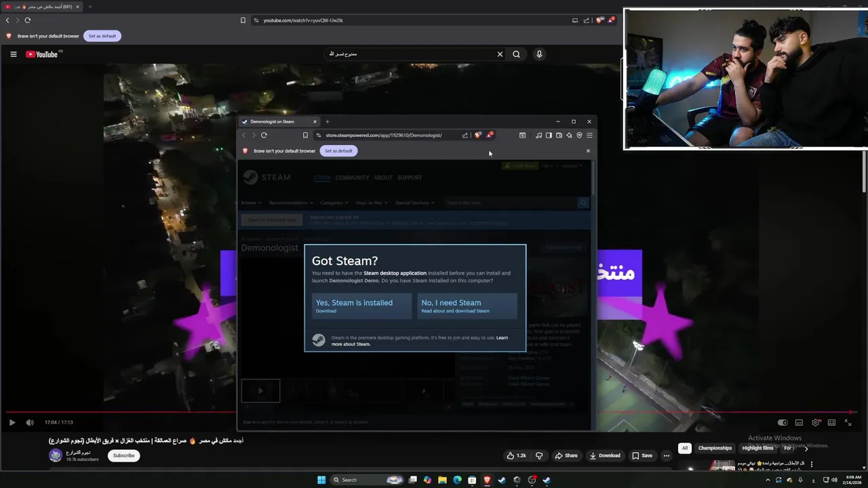Select the Highlight films filter chip
Image resolution: width=868 pixels, height=488 pixels.
click(757, 448)
